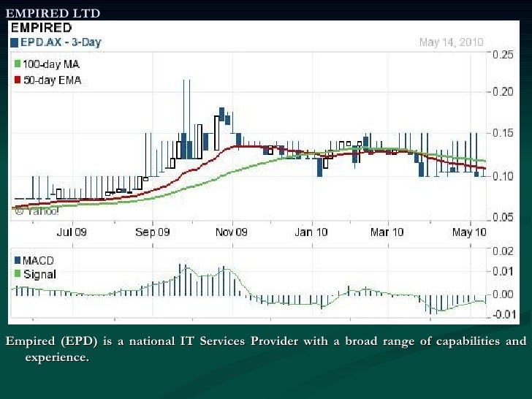Click the 0.00 MACD axis label

pos(503,294)
